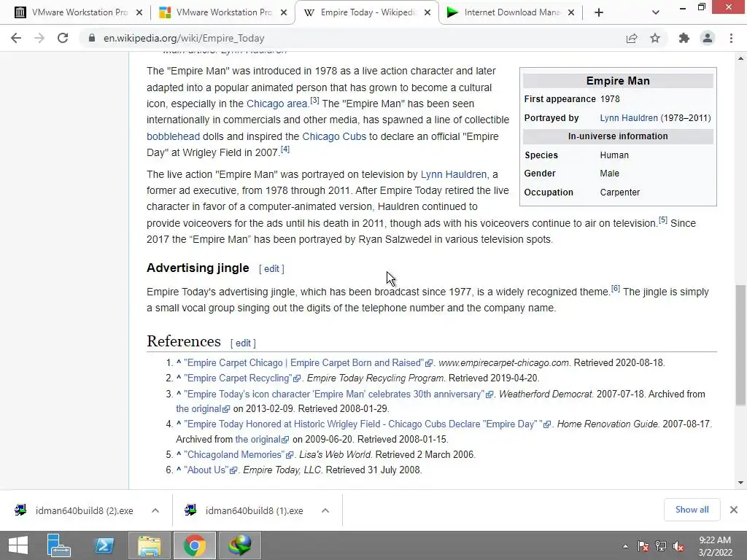
Task: Open the 'About Us' reference link
Action: (x=206, y=470)
